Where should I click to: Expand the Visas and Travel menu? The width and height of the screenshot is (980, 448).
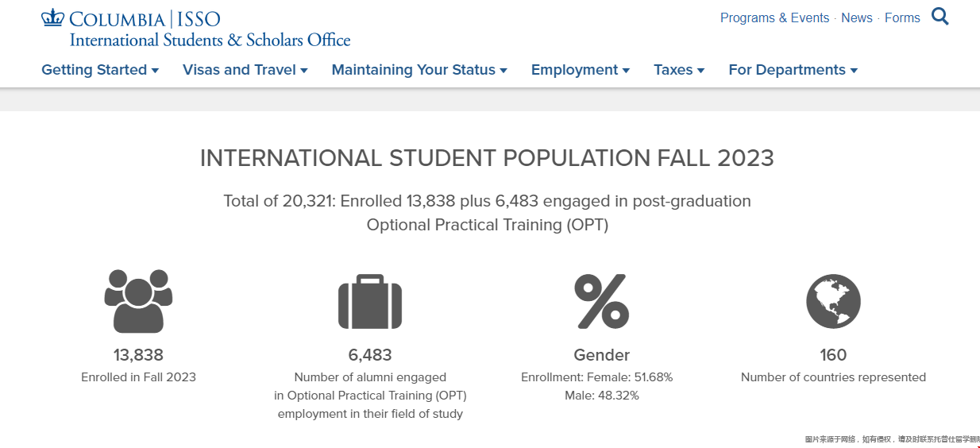coord(245,70)
